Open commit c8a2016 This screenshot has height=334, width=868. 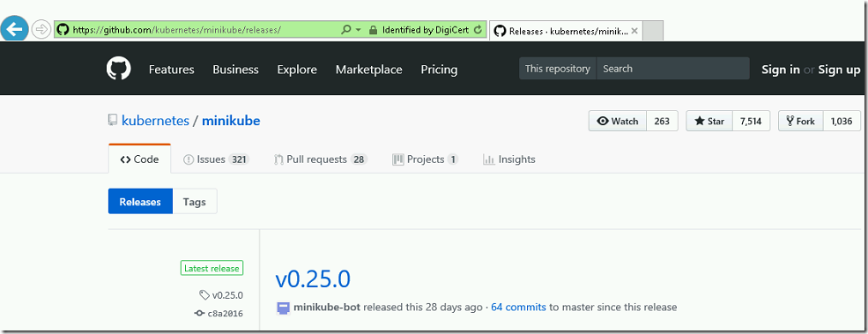pyautogui.click(x=226, y=314)
